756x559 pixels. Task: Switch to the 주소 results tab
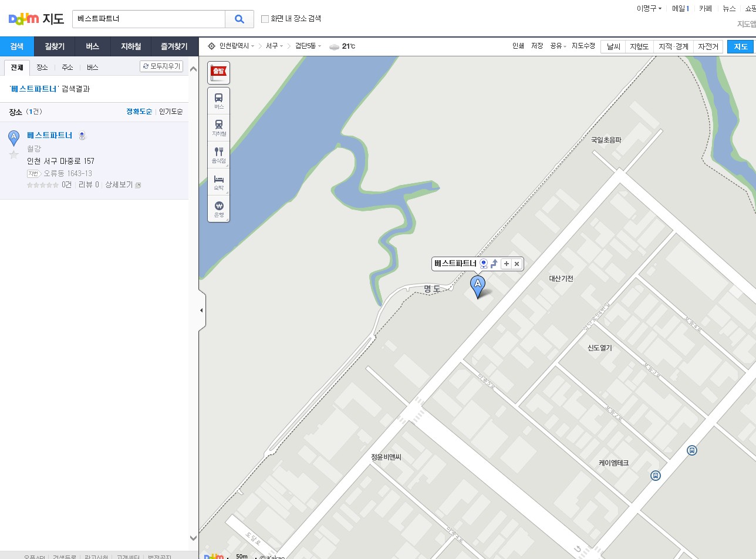[67, 68]
